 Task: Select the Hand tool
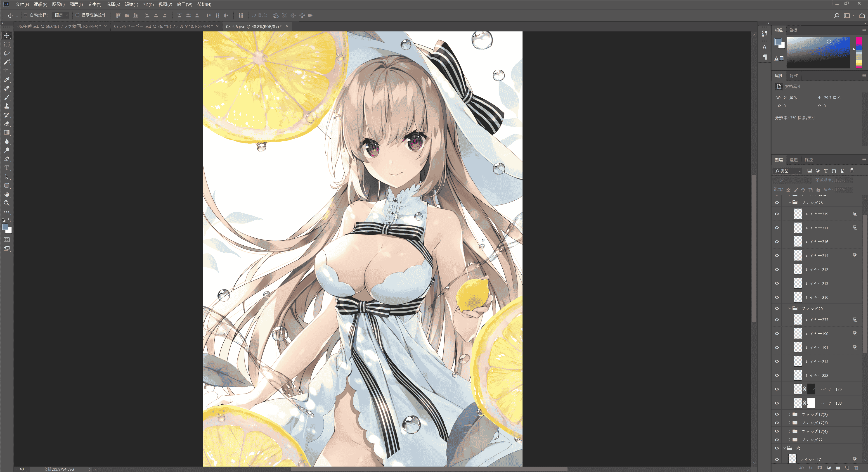pyautogui.click(x=7, y=194)
